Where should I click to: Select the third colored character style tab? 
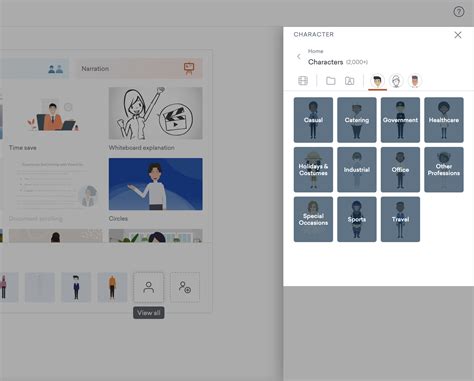click(x=415, y=81)
